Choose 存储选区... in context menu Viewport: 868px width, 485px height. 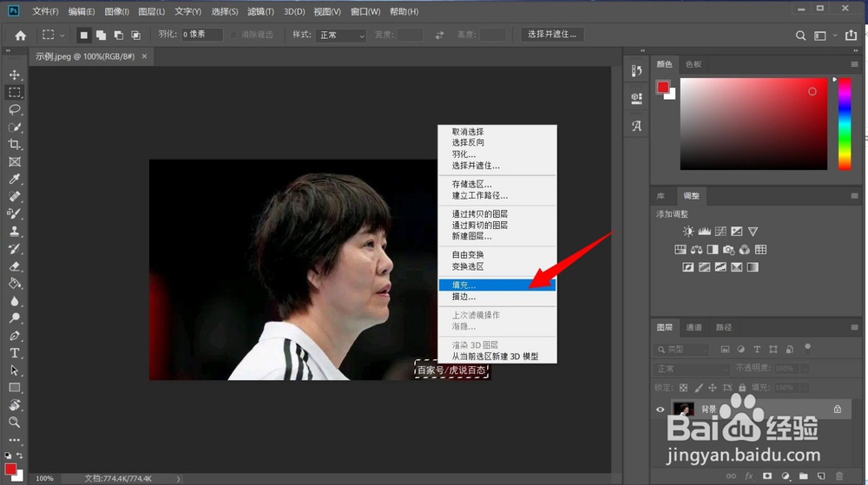pos(497,184)
